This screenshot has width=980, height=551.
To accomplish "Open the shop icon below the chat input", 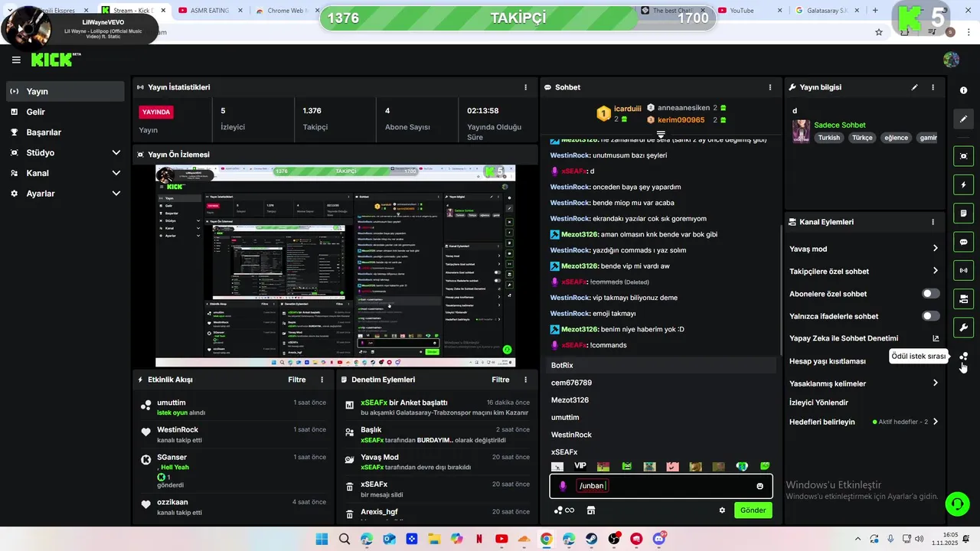I will [x=591, y=510].
